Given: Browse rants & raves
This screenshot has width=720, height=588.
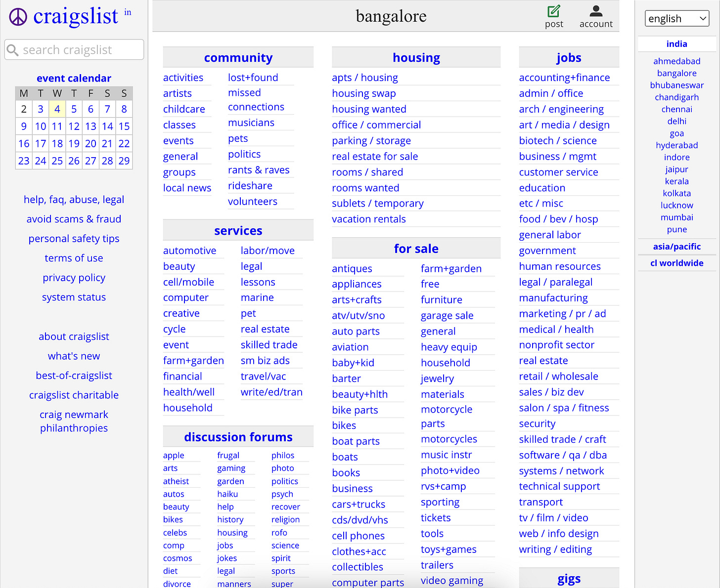Looking at the screenshot, I should tap(259, 170).
